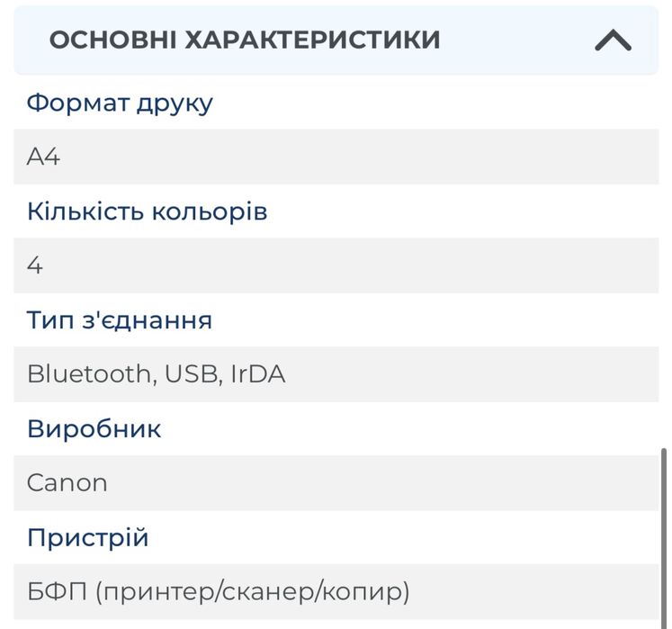Click the БФП abbreviation text
672x629 pixels.
(56, 592)
